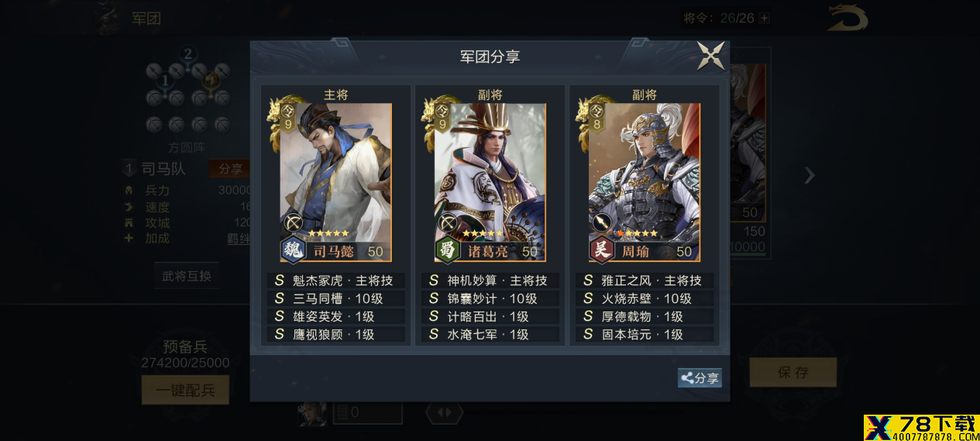Click the 一键配兵 button
Screen dimensions: 980x441
(x=185, y=390)
